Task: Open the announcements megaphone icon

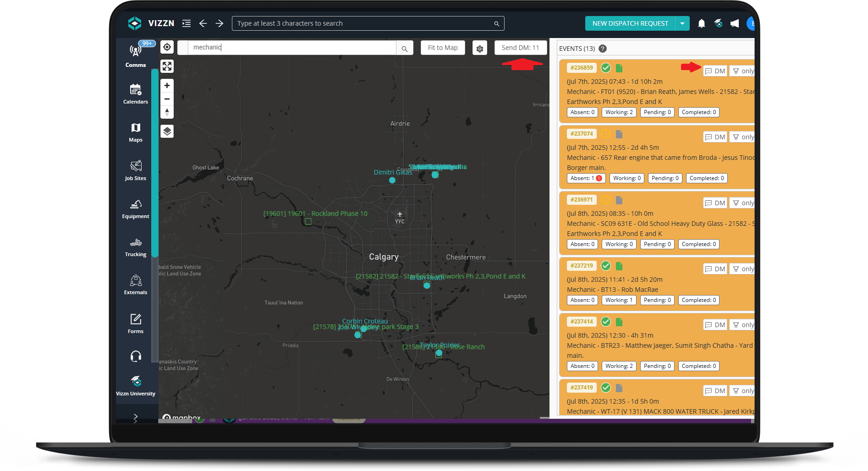Action: [x=735, y=23]
